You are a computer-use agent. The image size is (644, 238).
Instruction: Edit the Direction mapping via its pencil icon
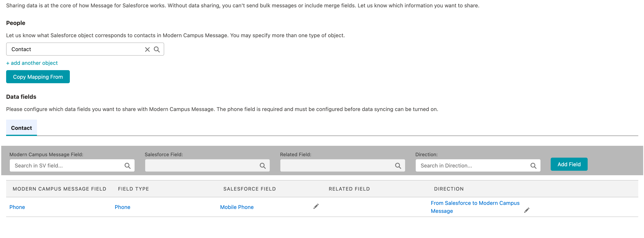click(527, 210)
